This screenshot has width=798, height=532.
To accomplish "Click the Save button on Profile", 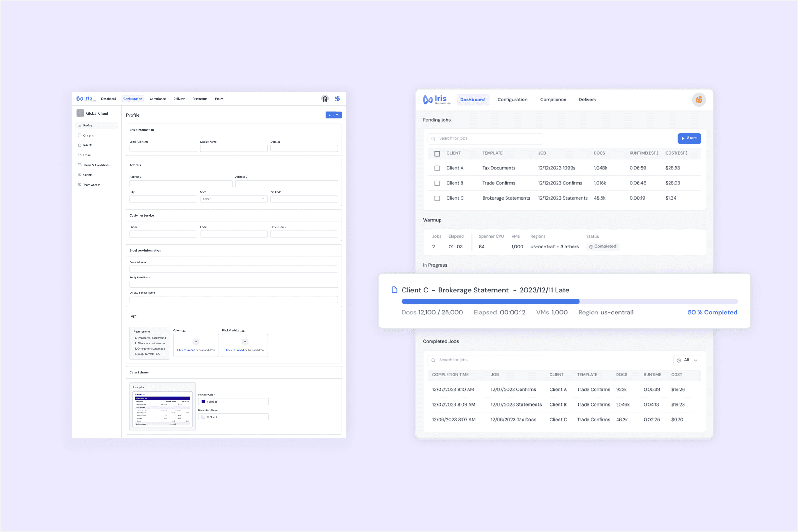I will pyautogui.click(x=334, y=115).
